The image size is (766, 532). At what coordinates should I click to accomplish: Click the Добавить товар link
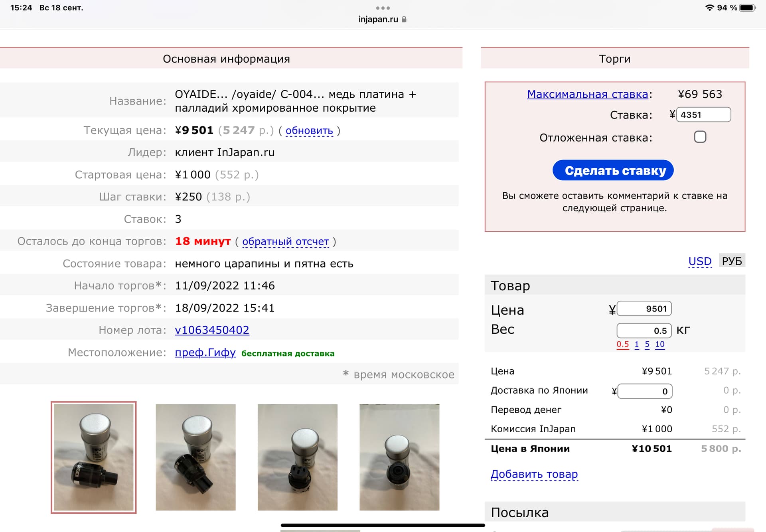point(534,474)
